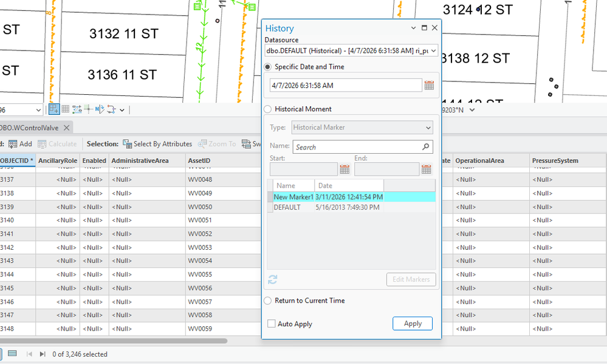Click the PressureSystem column header
Viewport: 607px width, 364px height.
tap(568, 160)
